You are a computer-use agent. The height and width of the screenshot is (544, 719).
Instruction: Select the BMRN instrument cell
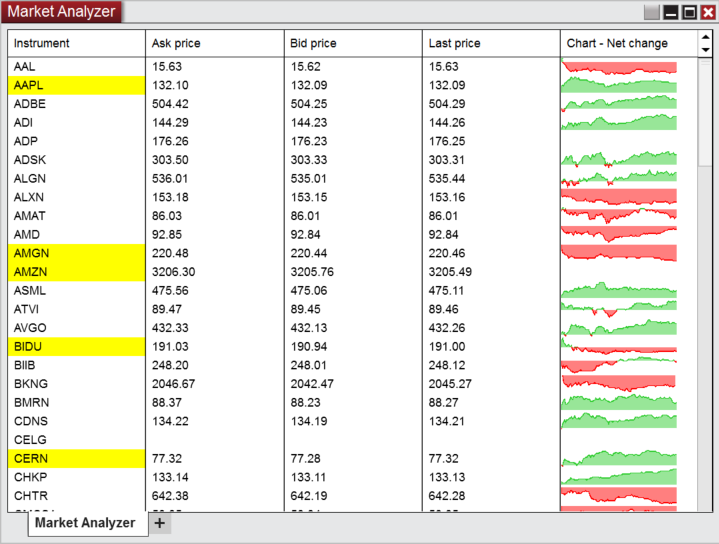tap(76, 403)
